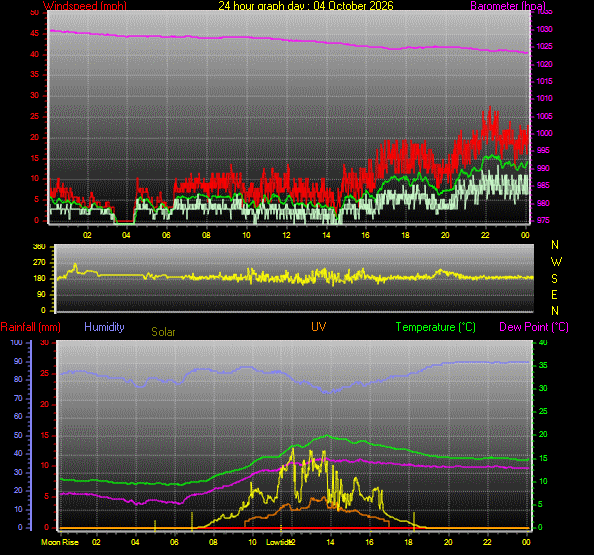Click hour 18 on the windspeed graph time axis

tap(405, 235)
